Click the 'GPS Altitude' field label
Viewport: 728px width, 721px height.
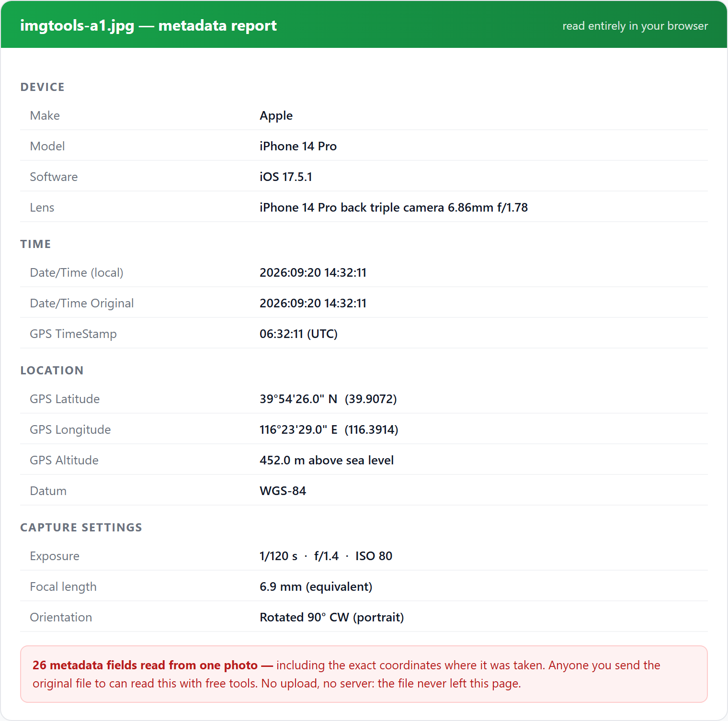point(64,460)
